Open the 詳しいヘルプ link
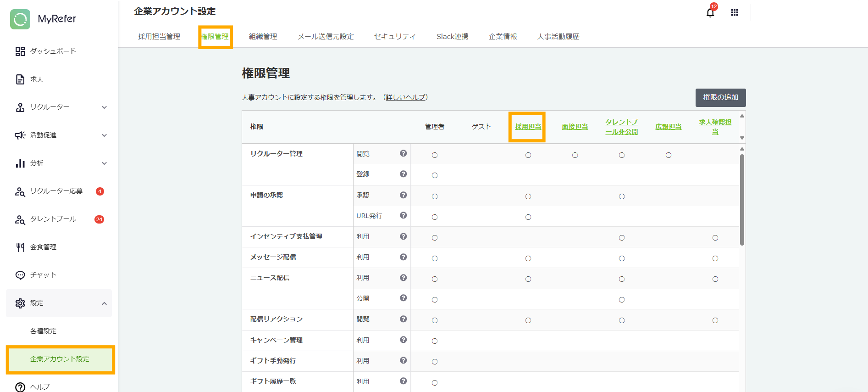868x392 pixels. pyautogui.click(x=405, y=97)
